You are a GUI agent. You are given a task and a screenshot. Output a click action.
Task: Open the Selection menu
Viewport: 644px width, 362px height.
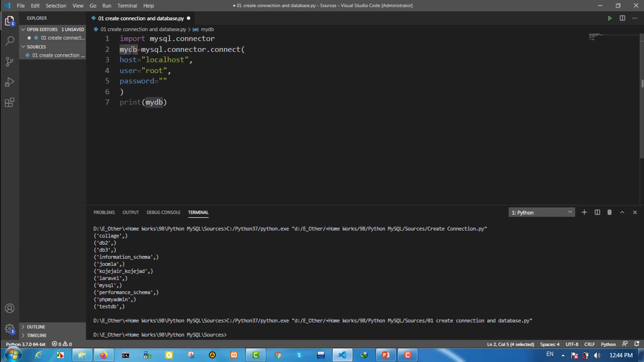56,5
